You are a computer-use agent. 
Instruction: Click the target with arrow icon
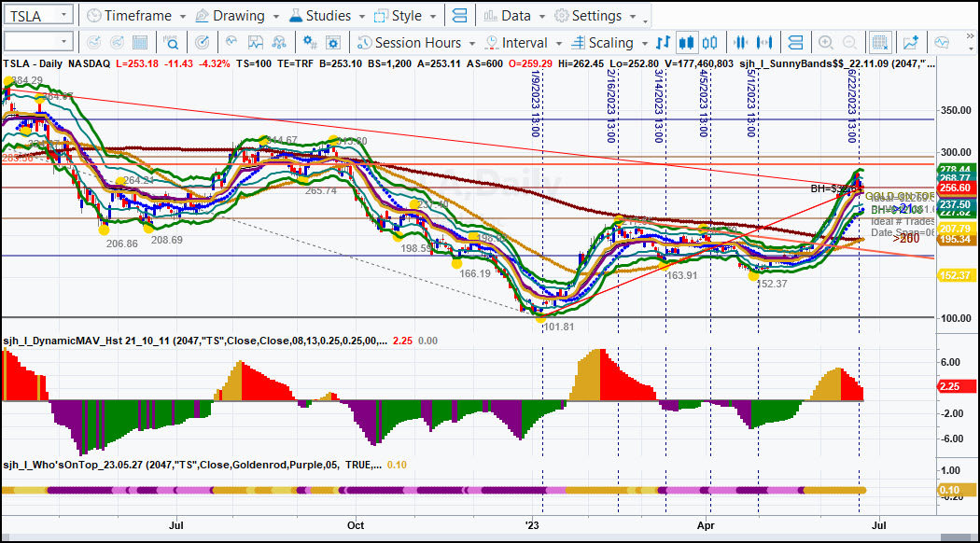(202, 43)
